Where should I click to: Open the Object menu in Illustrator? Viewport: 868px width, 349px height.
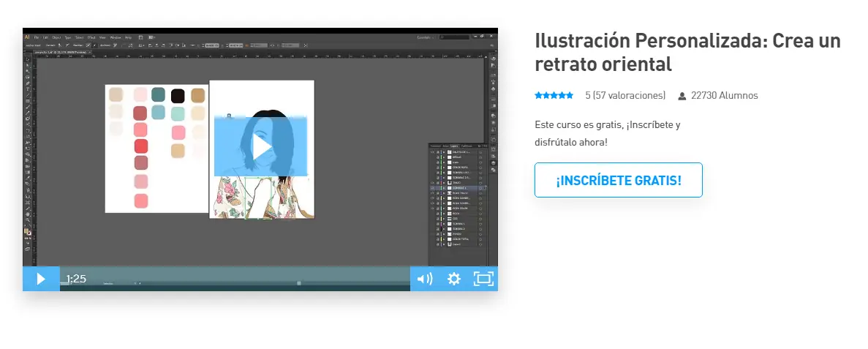56,37
